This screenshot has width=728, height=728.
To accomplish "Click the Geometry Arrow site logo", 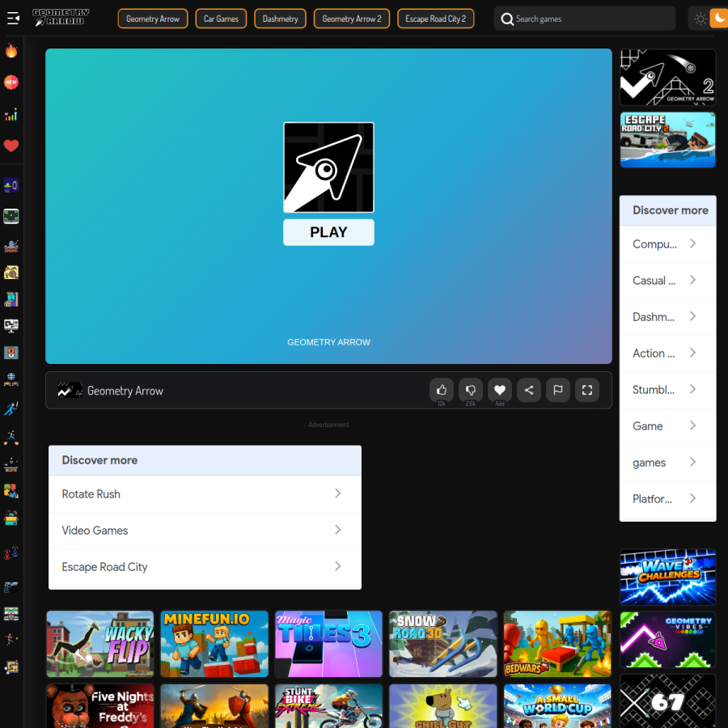I will pyautogui.click(x=61, y=17).
